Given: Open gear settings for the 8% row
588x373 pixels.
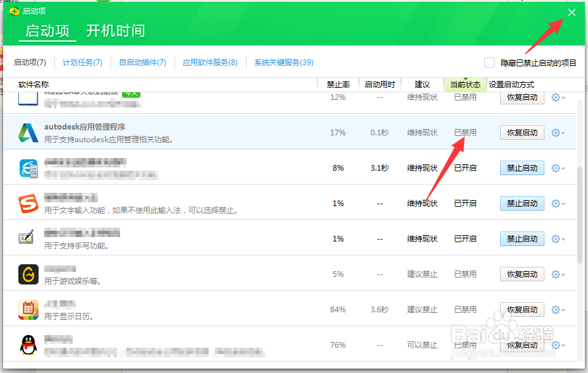Looking at the screenshot, I should (558, 168).
